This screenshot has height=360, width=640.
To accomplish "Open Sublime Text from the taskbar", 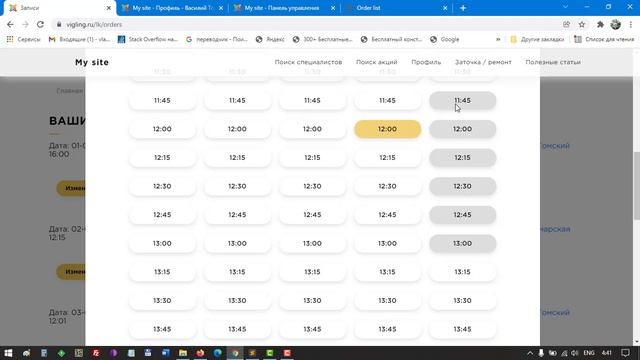I will coord(252,353).
